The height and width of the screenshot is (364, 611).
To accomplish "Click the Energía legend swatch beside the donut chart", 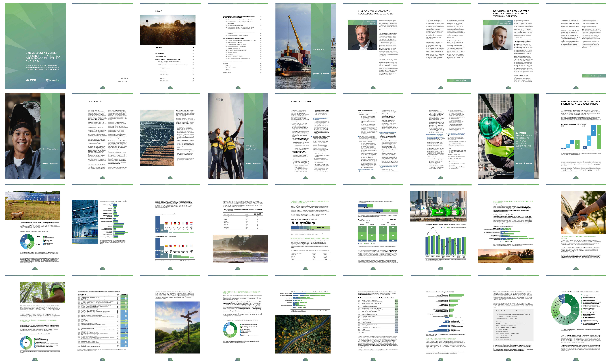I will click(x=44, y=236).
